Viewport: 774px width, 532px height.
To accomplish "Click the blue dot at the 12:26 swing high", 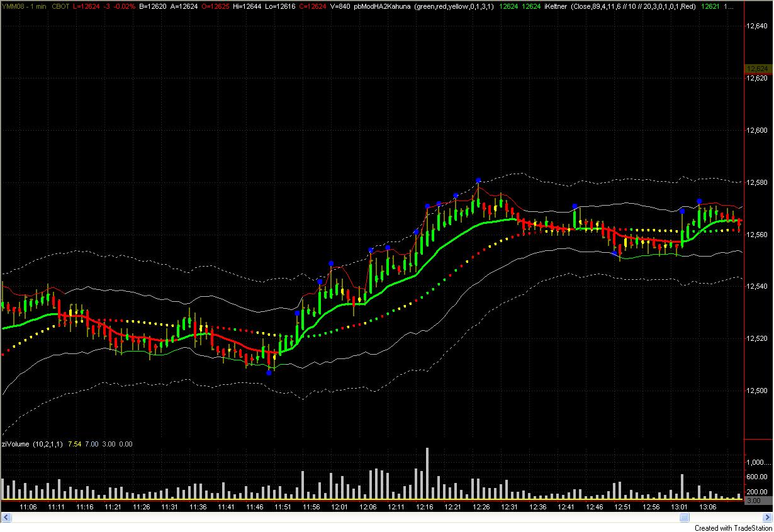I will pyautogui.click(x=478, y=180).
